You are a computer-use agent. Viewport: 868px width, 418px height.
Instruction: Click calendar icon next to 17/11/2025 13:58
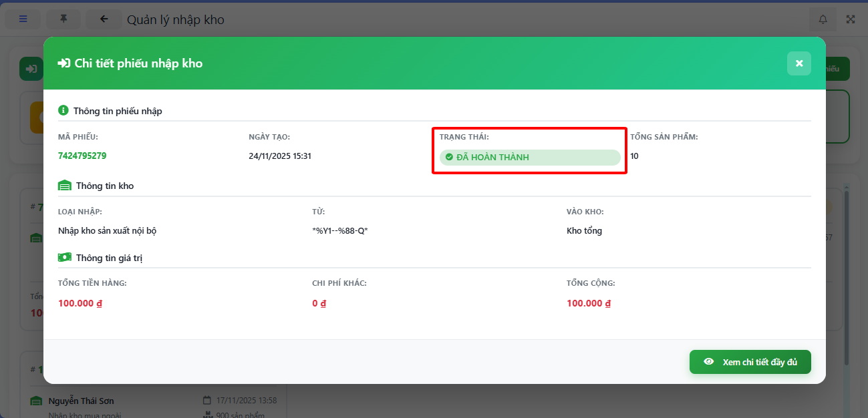(207, 401)
